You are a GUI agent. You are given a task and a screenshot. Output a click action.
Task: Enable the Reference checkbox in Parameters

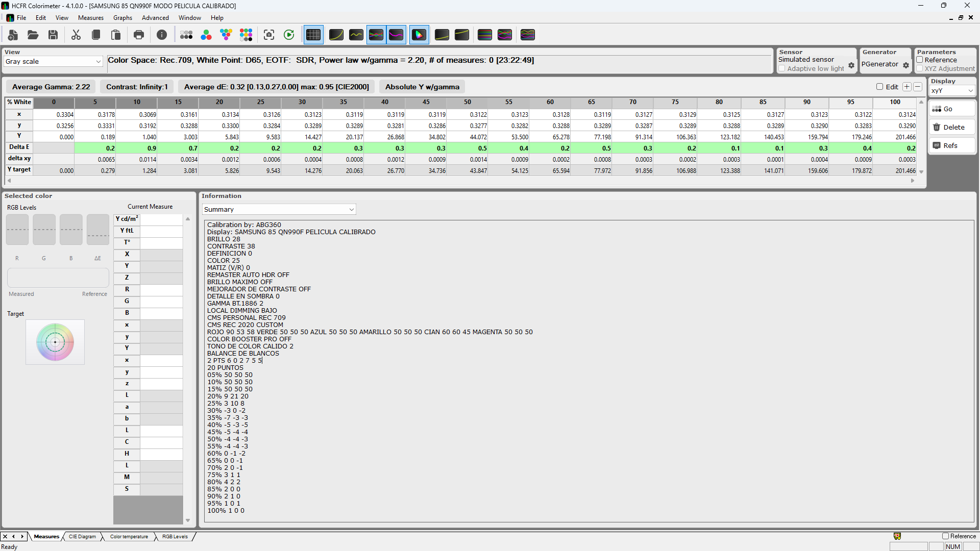[x=920, y=60]
